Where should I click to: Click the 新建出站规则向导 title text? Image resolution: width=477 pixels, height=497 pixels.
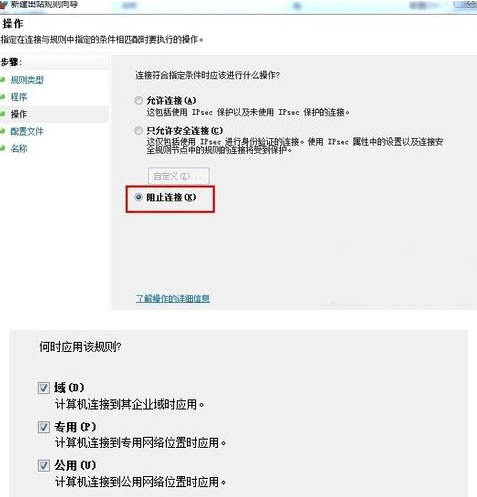44,5
